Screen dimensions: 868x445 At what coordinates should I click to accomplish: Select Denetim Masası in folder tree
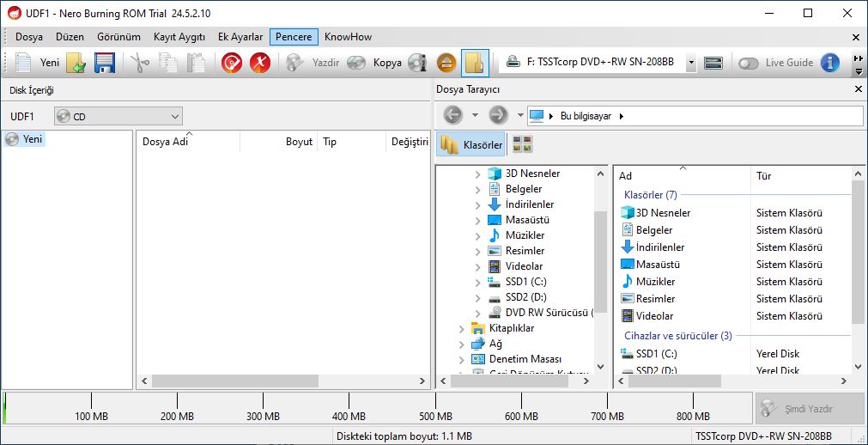pos(517,359)
